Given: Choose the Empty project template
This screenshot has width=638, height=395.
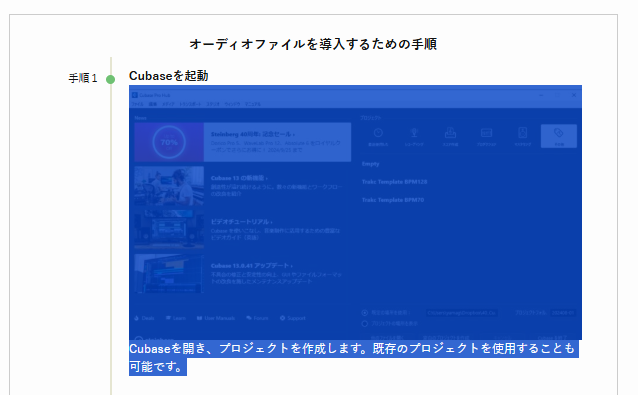Looking at the screenshot, I should click(x=371, y=164).
